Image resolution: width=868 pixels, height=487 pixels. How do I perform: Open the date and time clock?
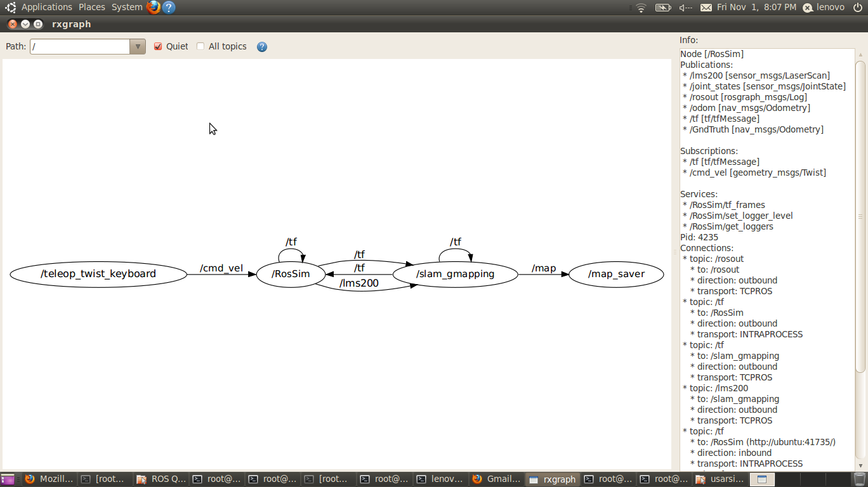pos(756,7)
